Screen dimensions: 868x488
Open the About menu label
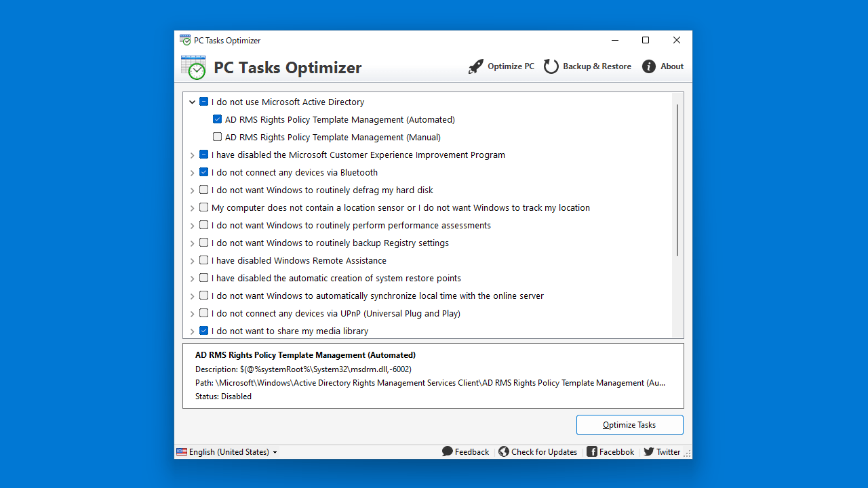[672, 66]
